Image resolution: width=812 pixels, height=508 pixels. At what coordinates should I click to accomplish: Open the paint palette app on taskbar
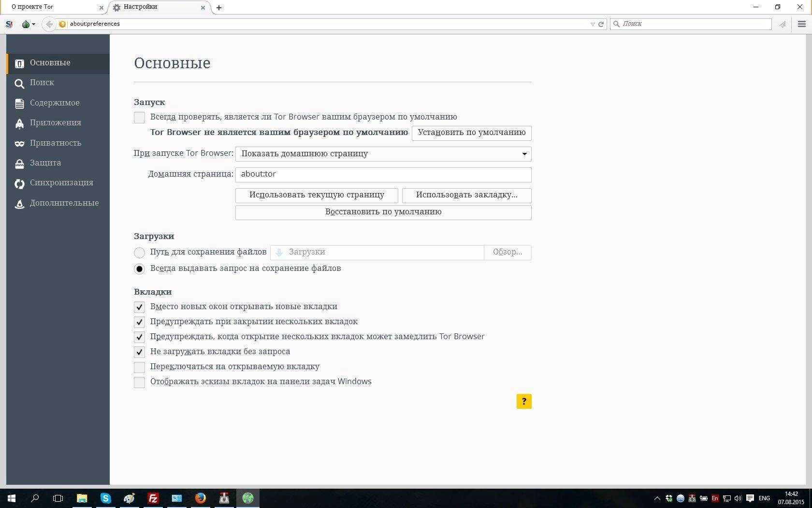[129, 498]
